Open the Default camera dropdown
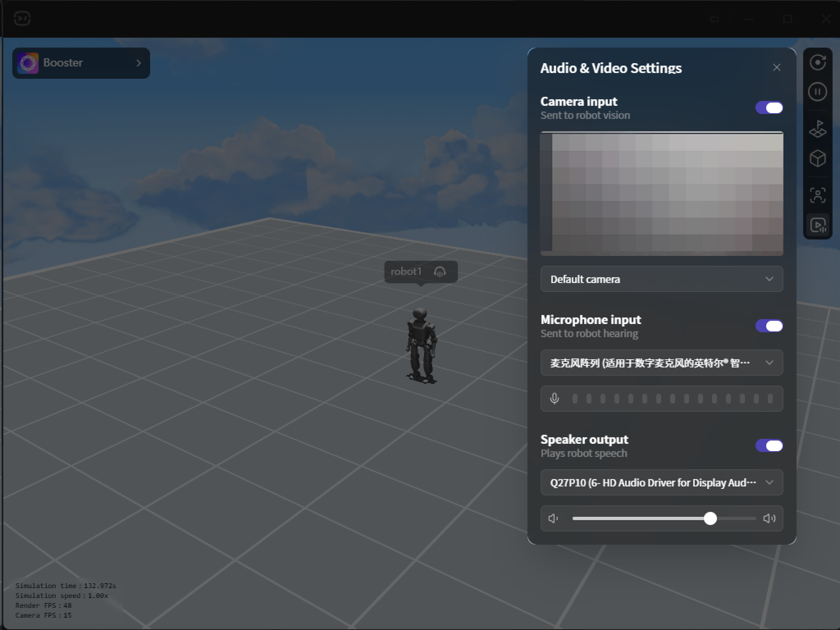840x630 pixels. pyautogui.click(x=662, y=279)
